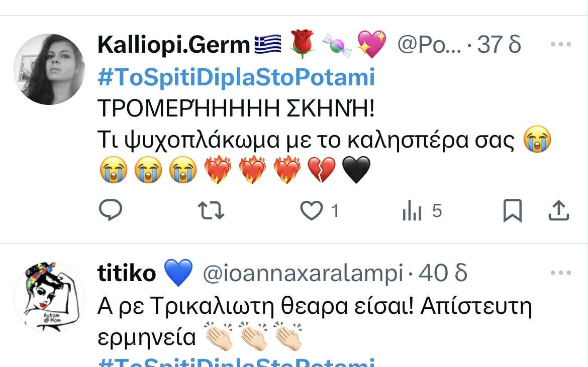View analytics showing 5 views

click(x=422, y=211)
